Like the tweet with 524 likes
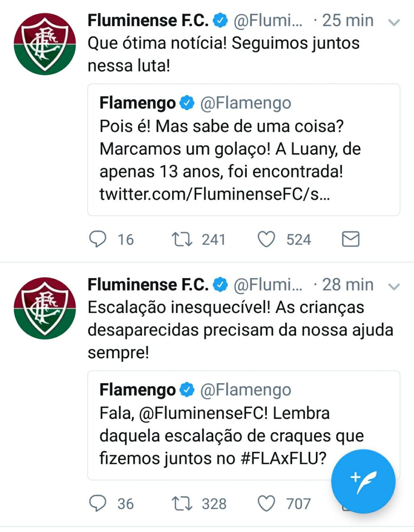414x532 pixels. (266, 239)
